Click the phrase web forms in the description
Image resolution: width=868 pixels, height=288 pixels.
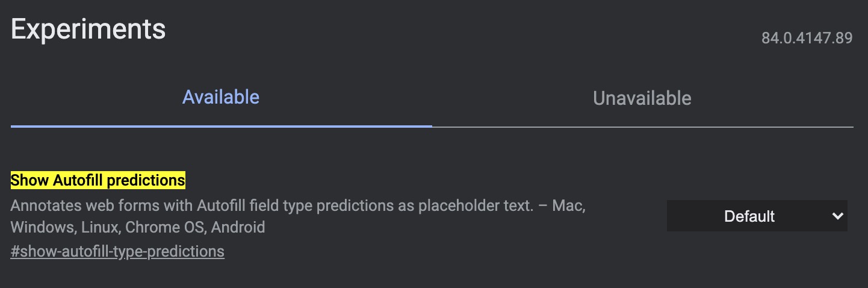click(116, 205)
